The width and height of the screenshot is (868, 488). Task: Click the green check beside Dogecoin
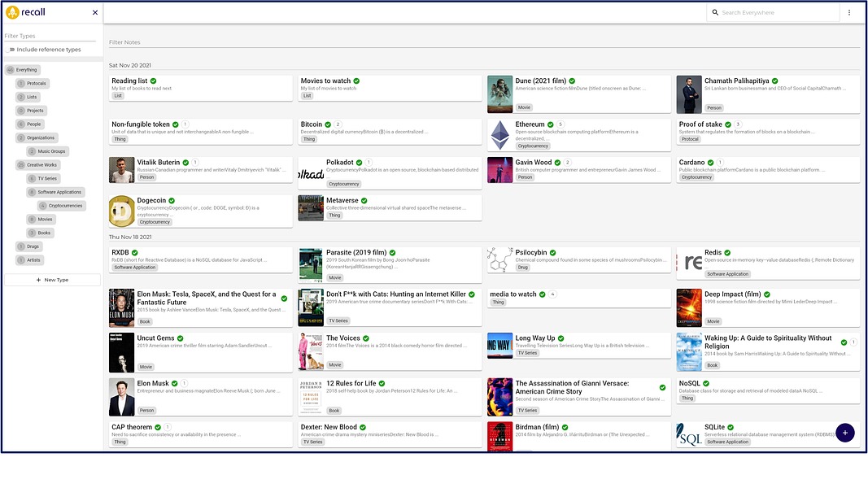(172, 201)
